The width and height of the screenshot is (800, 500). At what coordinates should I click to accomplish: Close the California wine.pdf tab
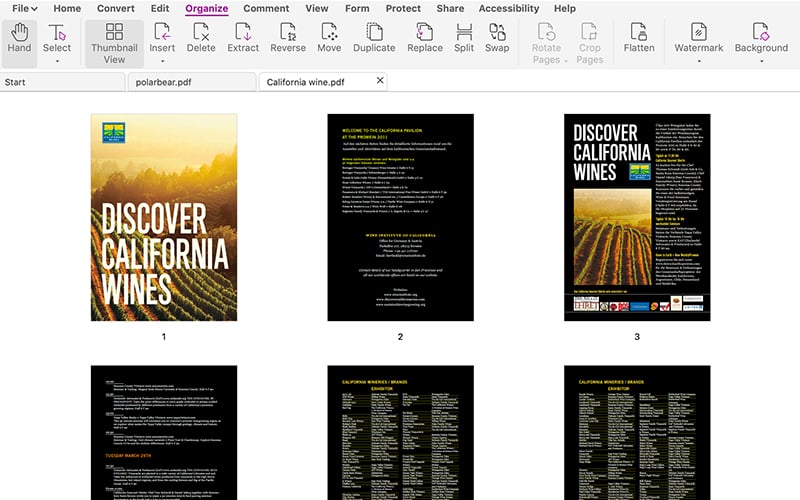click(x=380, y=81)
